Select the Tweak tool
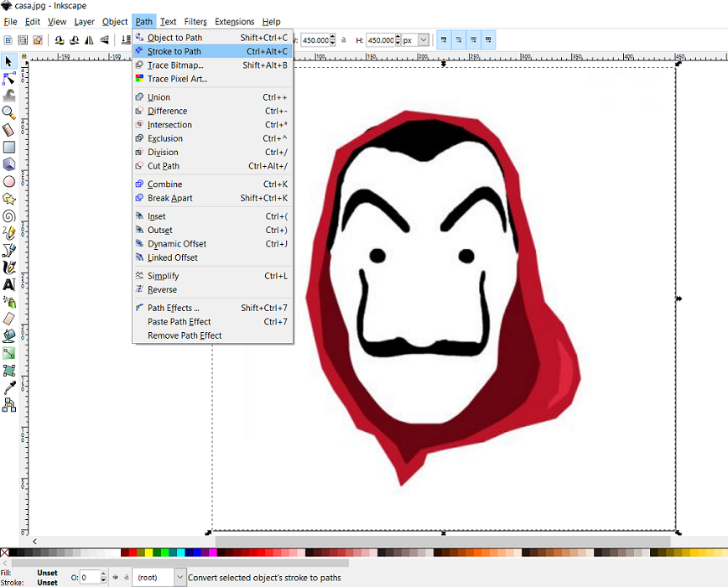The image size is (728, 587). point(9,96)
